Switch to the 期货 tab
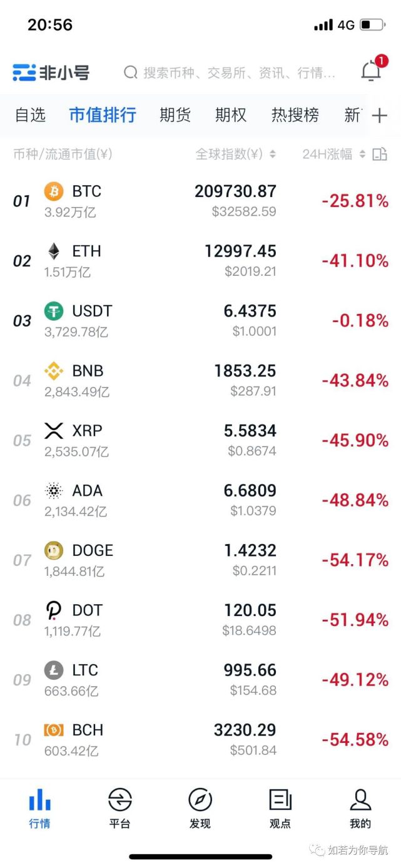This screenshot has height=868, width=401. click(175, 115)
